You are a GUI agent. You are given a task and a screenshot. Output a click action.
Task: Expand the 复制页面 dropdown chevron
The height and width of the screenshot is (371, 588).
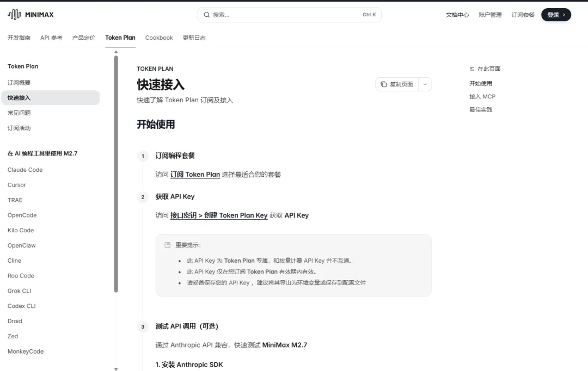coord(425,84)
